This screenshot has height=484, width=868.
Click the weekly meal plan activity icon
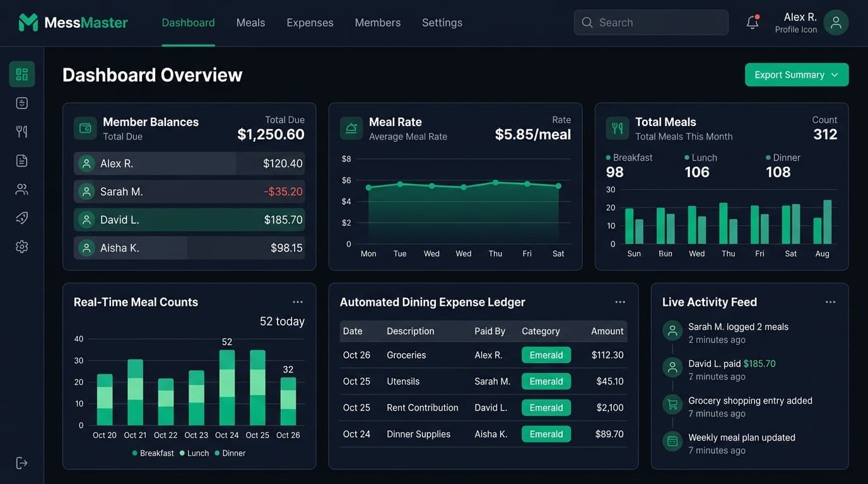click(x=672, y=441)
